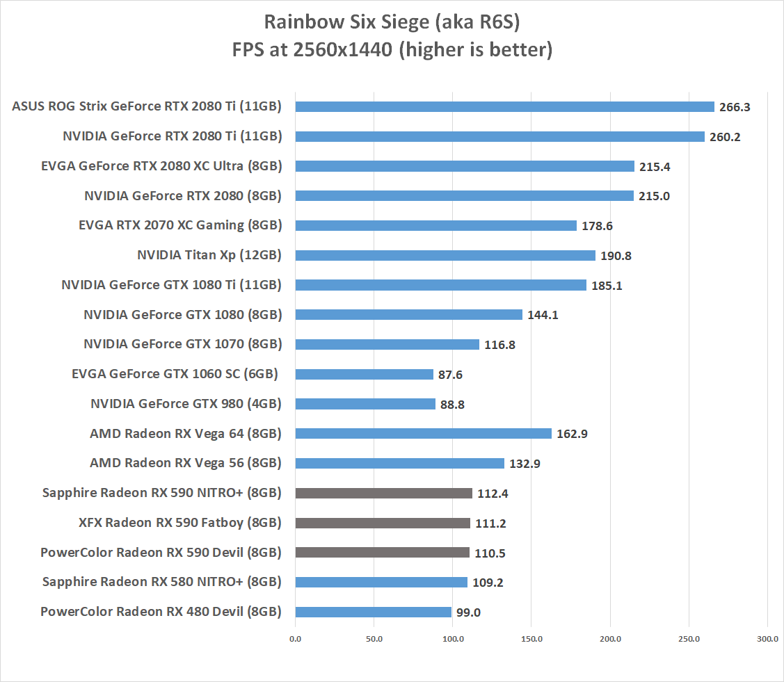Viewport: 784px width, 682px height.
Task: Click the 300.0 axis value
Action: tap(767, 639)
